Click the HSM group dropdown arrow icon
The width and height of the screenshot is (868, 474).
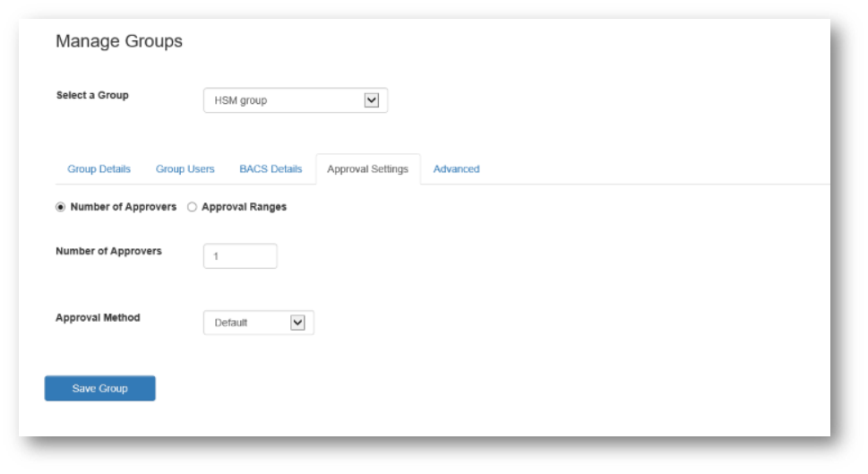372,100
